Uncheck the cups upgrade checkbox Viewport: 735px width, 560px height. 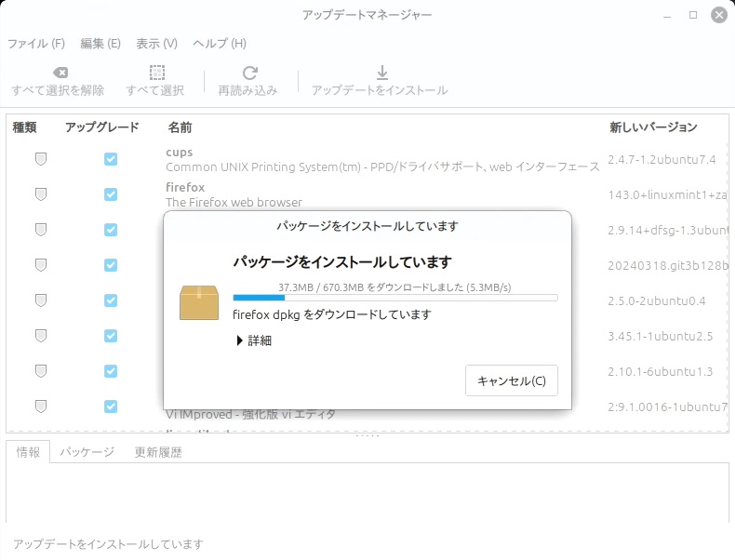click(111, 159)
